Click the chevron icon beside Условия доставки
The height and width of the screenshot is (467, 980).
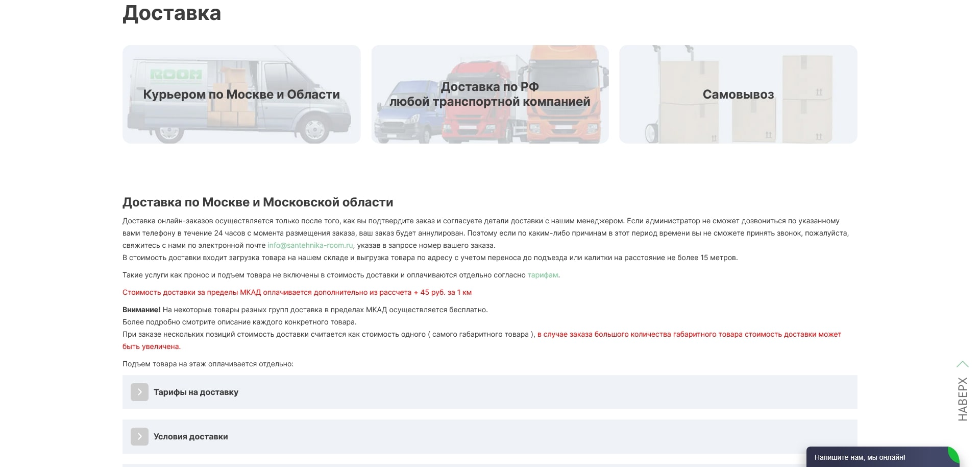click(139, 436)
